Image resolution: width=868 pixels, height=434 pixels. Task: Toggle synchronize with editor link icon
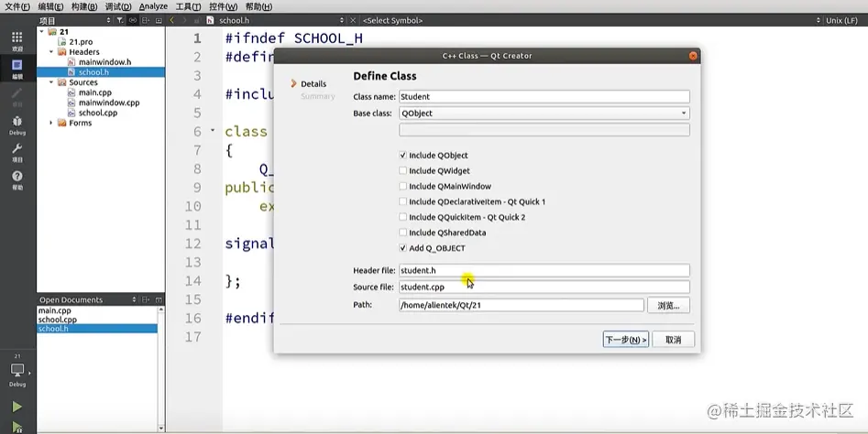click(133, 20)
